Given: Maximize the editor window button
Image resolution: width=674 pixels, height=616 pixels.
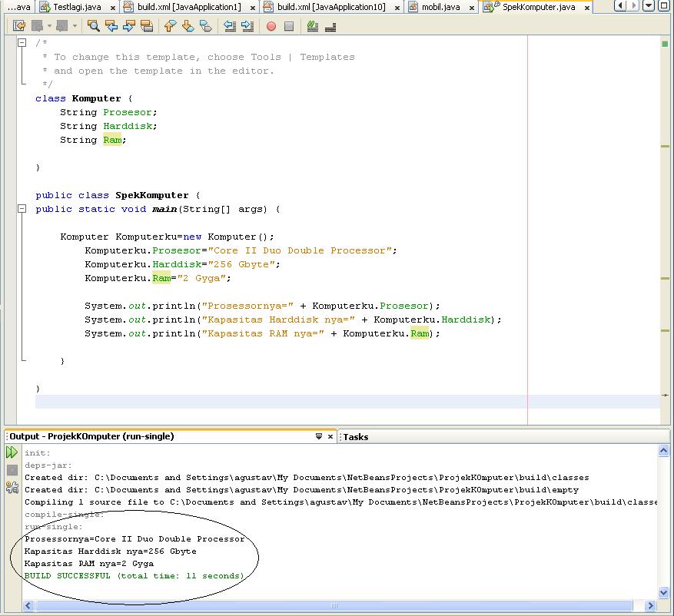Looking at the screenshot, I should (x=664, y=5).
